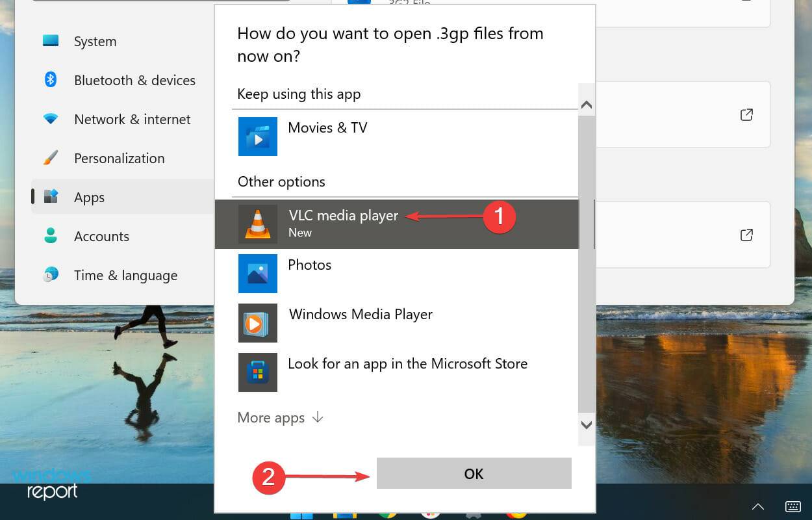Click the Personalization brush icon

click(x=49, y=158)
